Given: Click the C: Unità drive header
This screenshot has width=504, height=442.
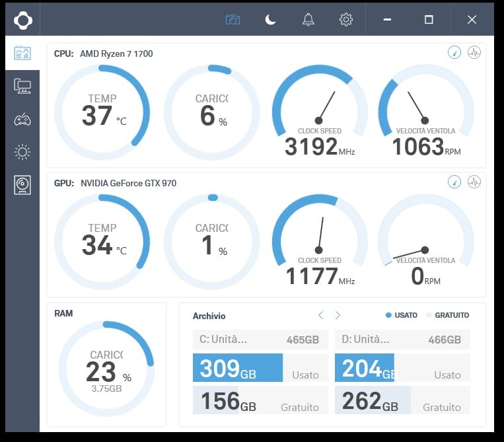Looking at the screenshot, I should point(260,340).
